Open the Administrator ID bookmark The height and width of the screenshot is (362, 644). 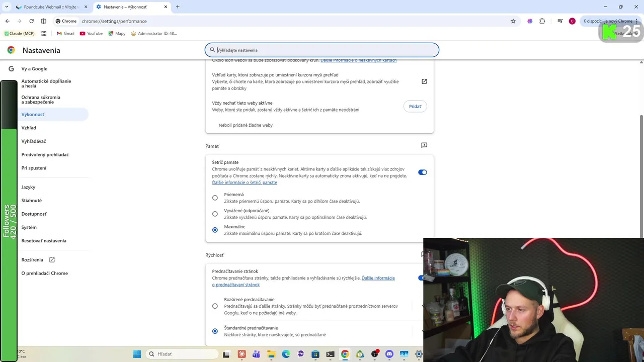[x=154, y=34]
